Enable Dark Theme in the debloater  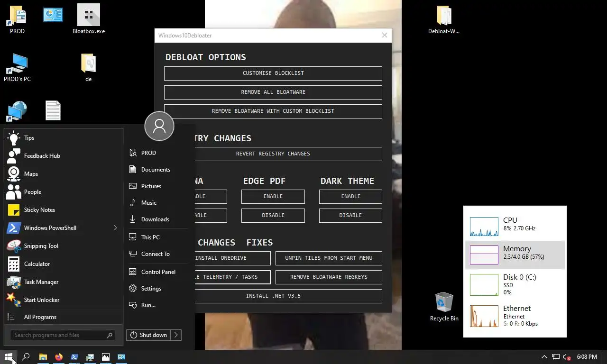[350, 197]
